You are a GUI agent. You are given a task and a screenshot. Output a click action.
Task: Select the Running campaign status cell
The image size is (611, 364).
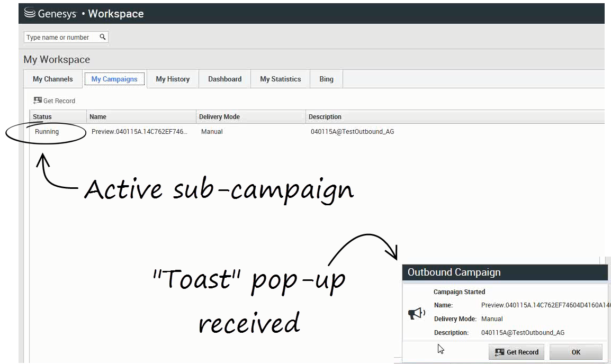point(47,132)
